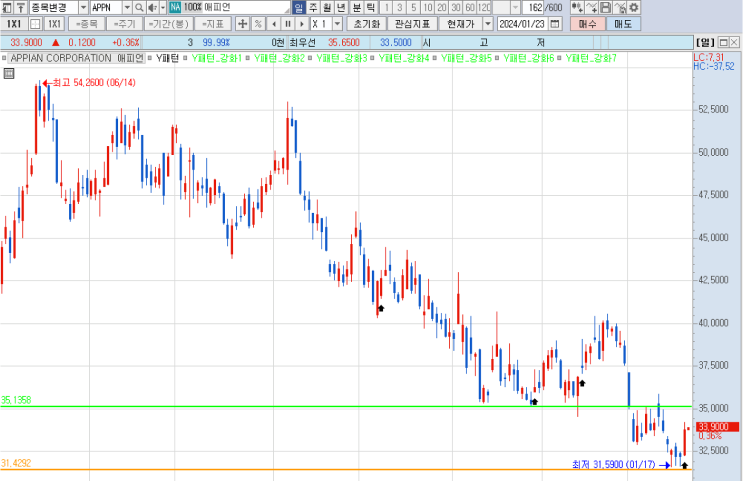The image size is (743, 481).
Task: Activate the crosshair cursor icon
Action: pyautogui.click(x=242, y=24)
